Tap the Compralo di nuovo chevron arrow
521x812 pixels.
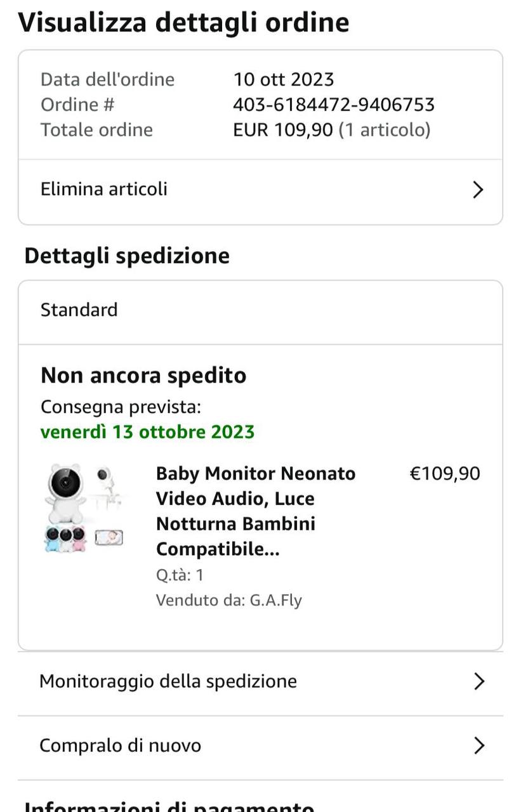point(479,745)
